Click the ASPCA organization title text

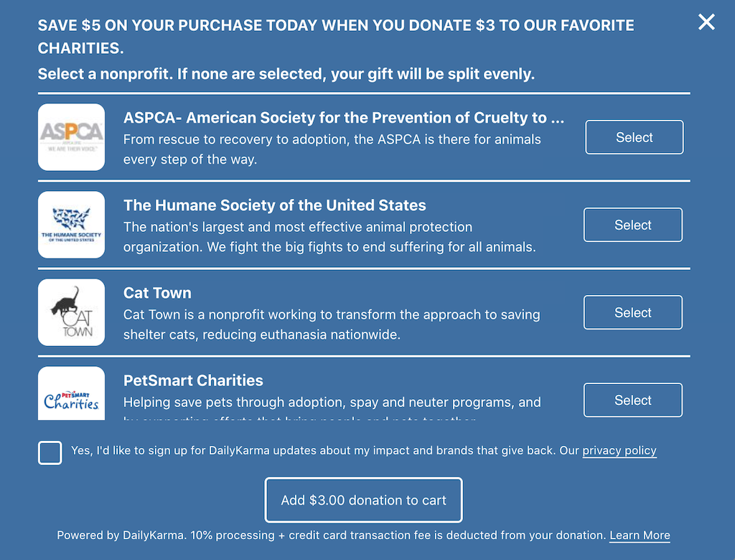point(343,118)
